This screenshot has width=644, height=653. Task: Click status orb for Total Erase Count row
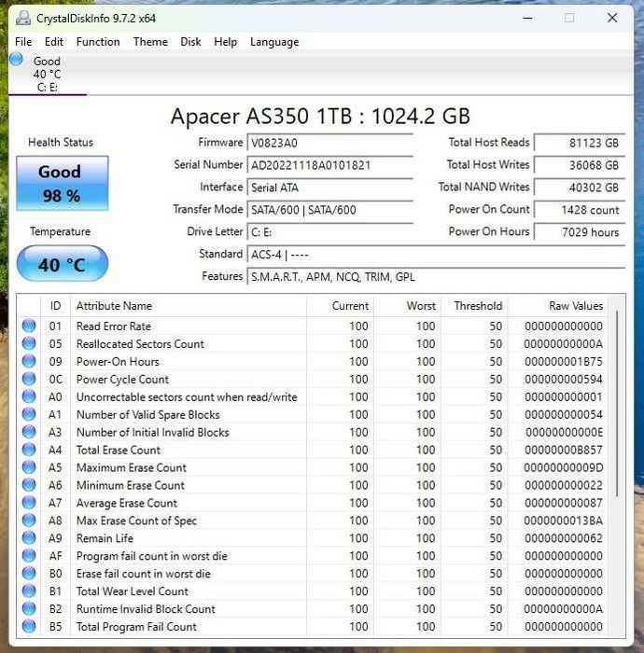[x=29, y=450]
